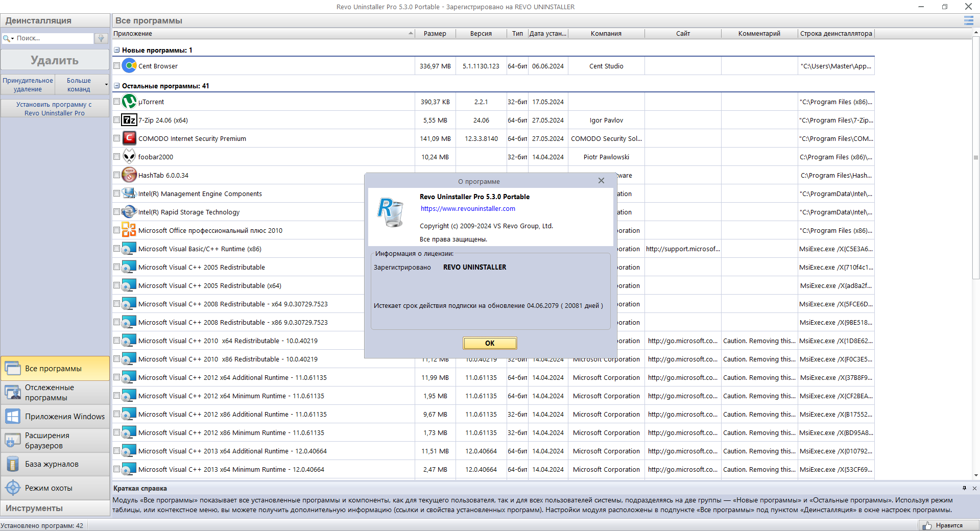Viewport: 980px width, 531px height.
Task: Check the Microsoft Office 2010 checkbox
Action: (x=116, y=230)
